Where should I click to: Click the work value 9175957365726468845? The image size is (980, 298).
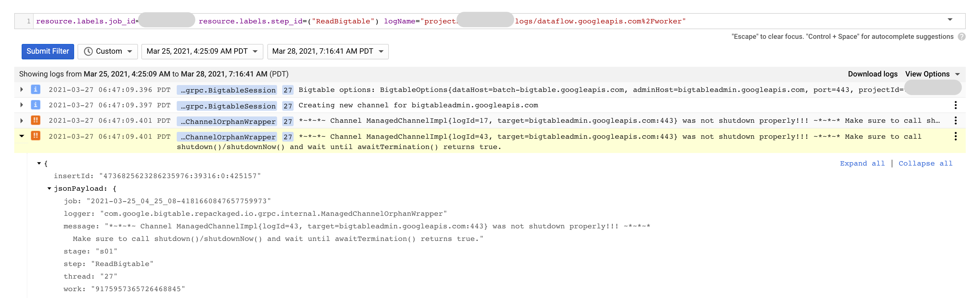[138, 289]
